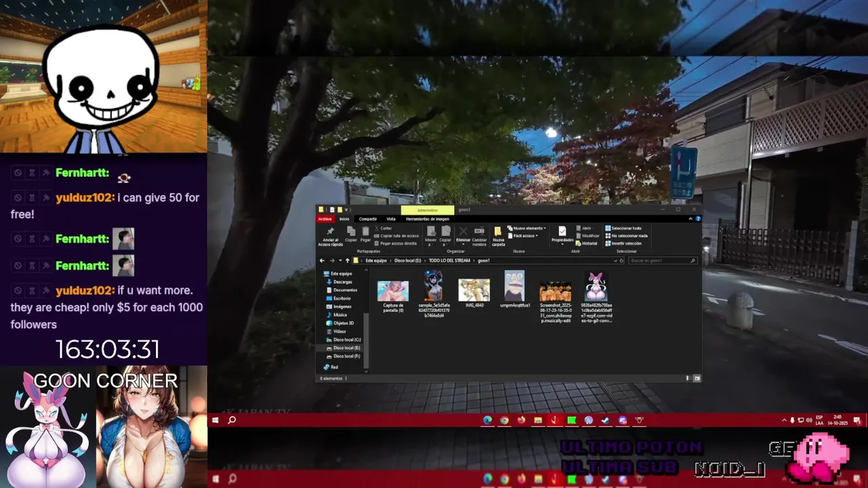The width and height of the screenshot is (868, 488).
Task: Open Chrome on upper taskbar
Action: [x=504, y=420]
